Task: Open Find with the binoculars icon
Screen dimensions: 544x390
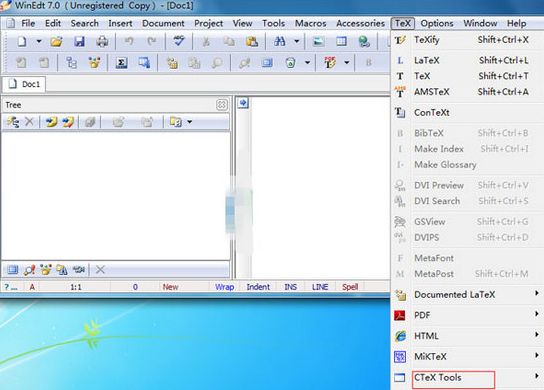Action: (x=280, y=42)
